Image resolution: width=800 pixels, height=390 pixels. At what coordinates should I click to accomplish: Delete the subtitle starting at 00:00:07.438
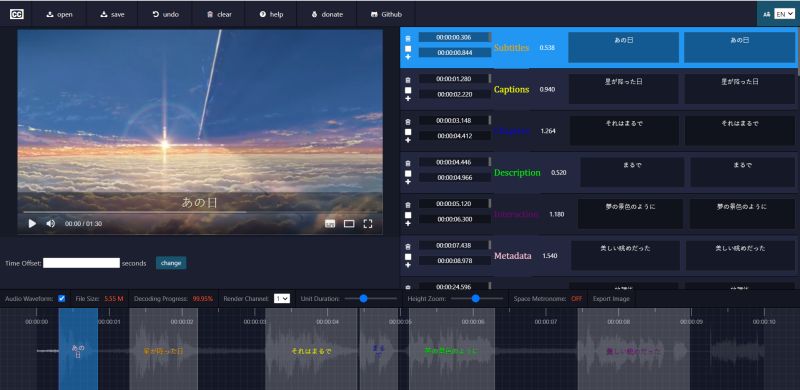pos(408,247)
